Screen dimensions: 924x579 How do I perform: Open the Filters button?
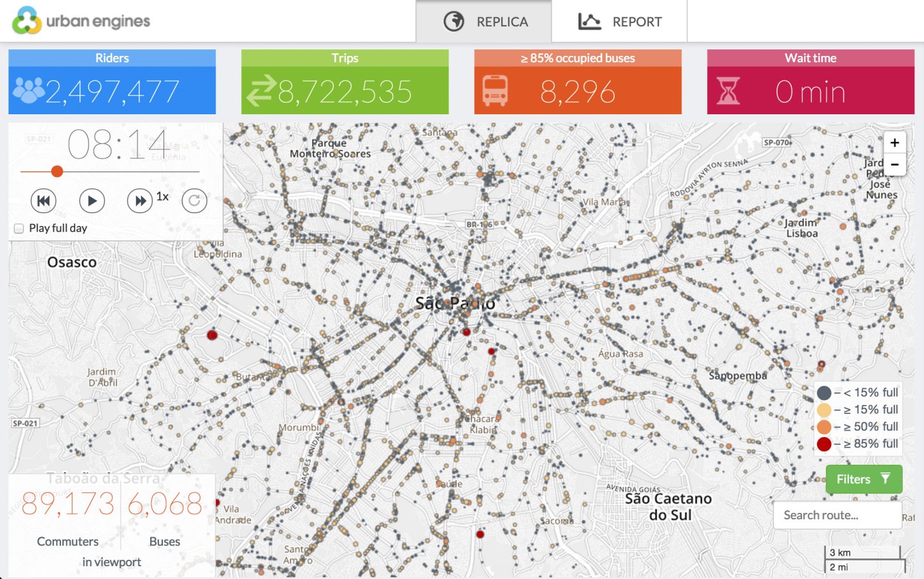pos(864,480)
